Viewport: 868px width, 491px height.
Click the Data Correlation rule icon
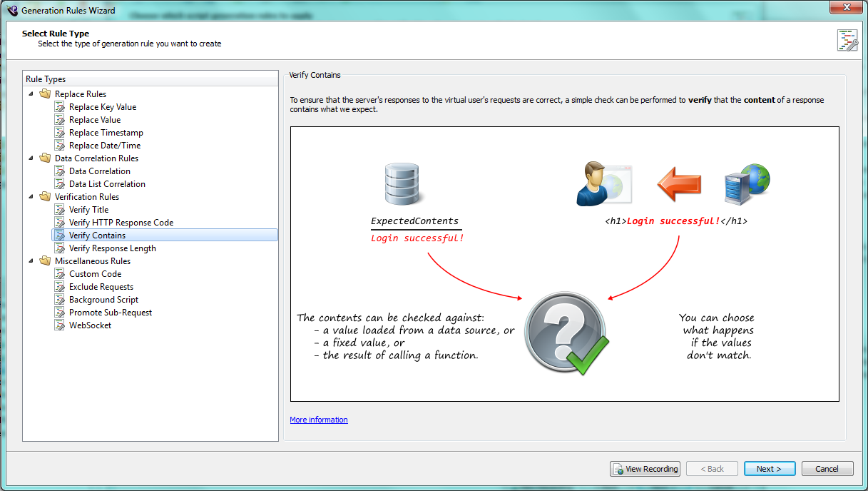(60, 171)
